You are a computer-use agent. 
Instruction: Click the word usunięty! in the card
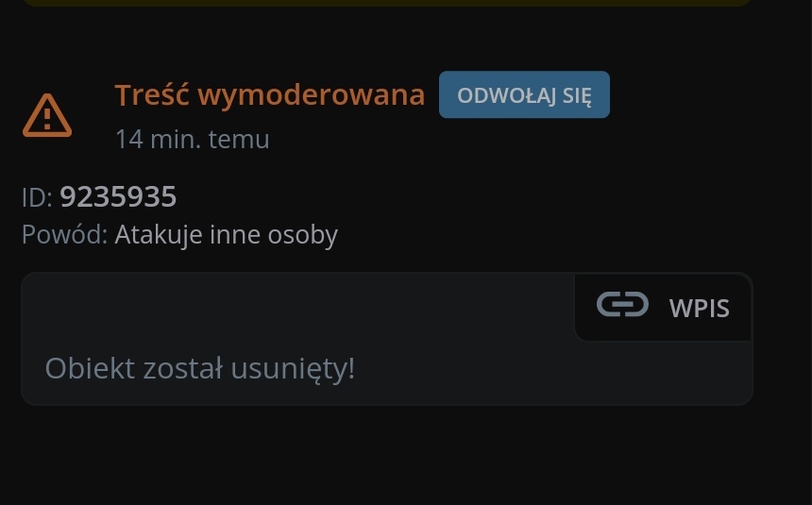pyautogui.click(x=293, y=370)
